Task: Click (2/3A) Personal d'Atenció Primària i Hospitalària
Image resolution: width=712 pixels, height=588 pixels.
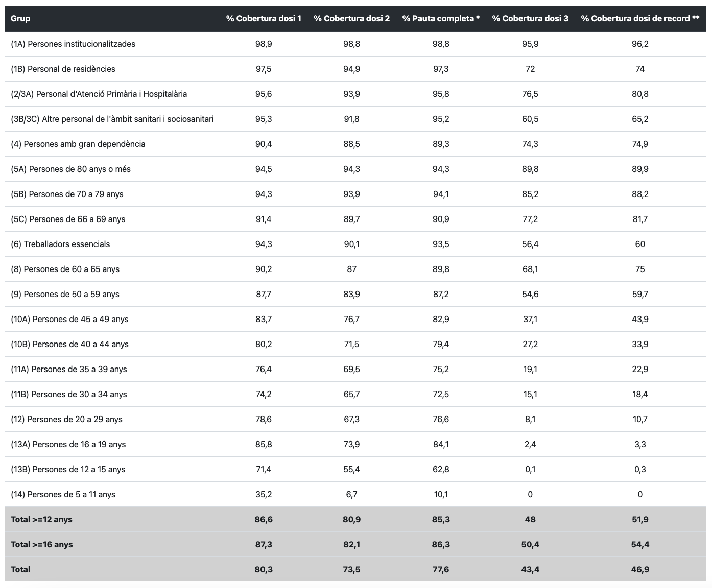Action: 99,94
